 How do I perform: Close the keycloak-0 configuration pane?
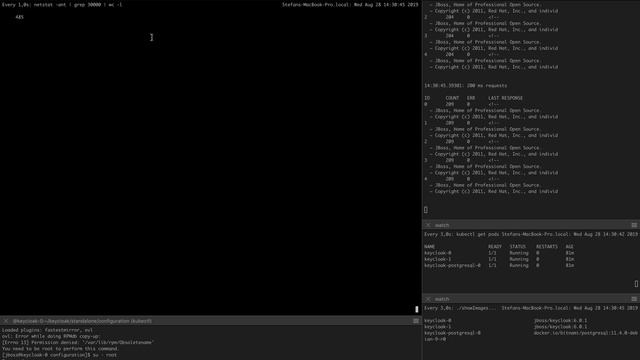point(6,321)
